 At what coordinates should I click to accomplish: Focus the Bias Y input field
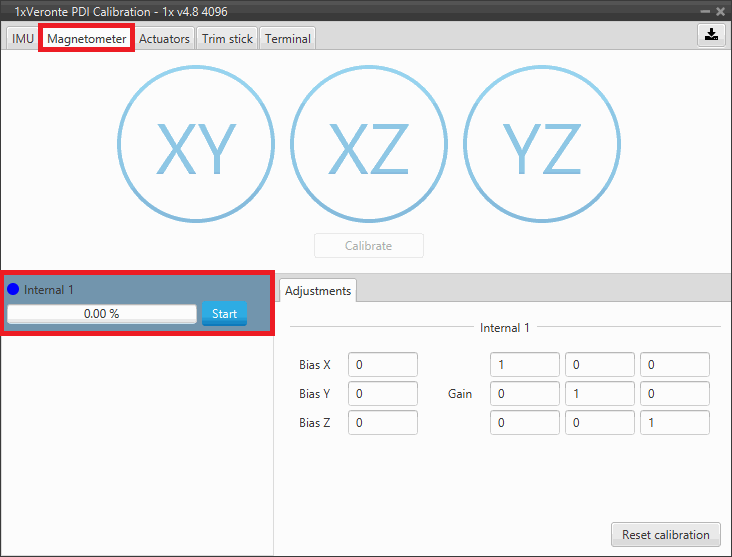coord(383,394)
